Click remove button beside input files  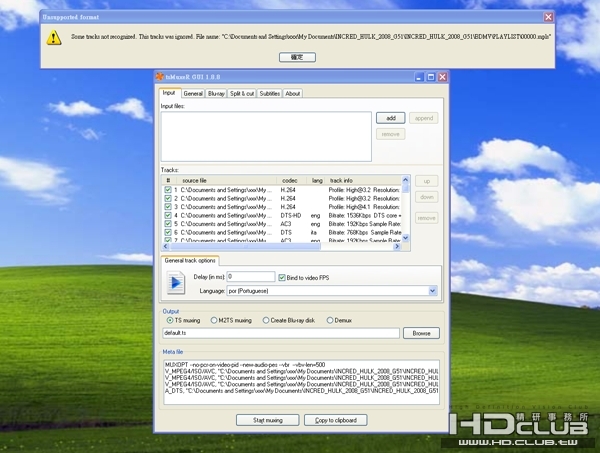tap(390, 134)
